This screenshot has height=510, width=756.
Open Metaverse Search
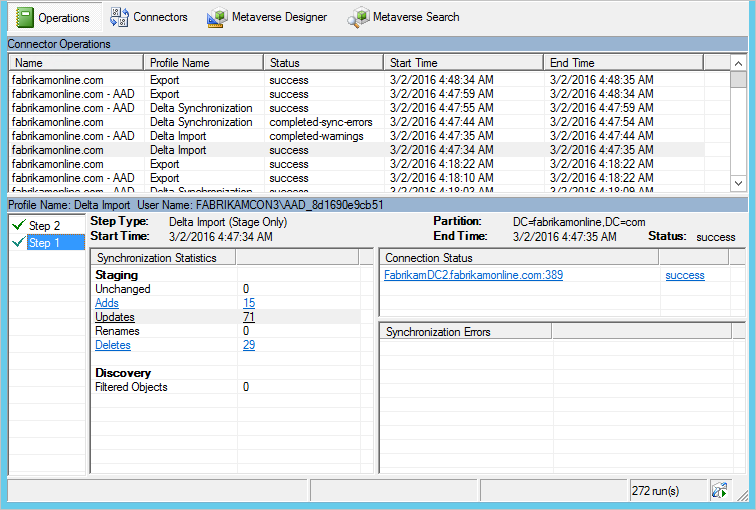[403, 17]
